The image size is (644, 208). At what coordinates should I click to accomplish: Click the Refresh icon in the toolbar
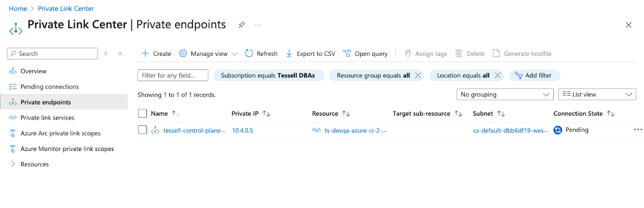click(x=249, y=53)
